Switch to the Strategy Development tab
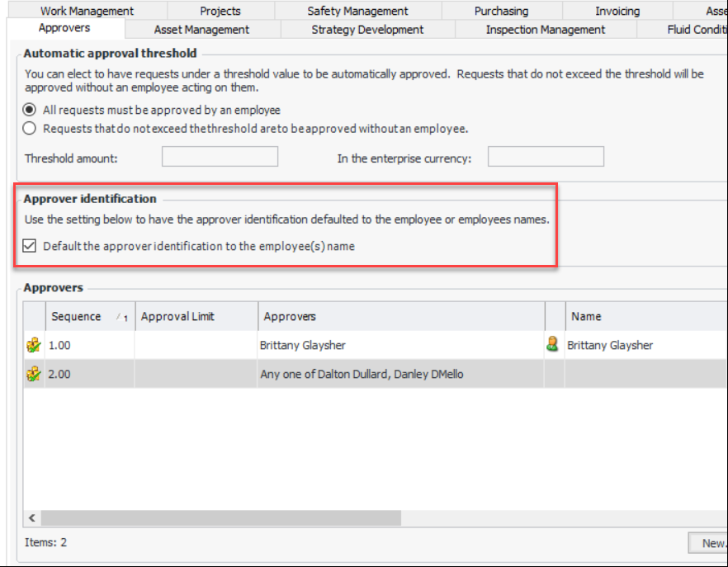The height and width of the screenshot is (567, 728). coord(367,30)
